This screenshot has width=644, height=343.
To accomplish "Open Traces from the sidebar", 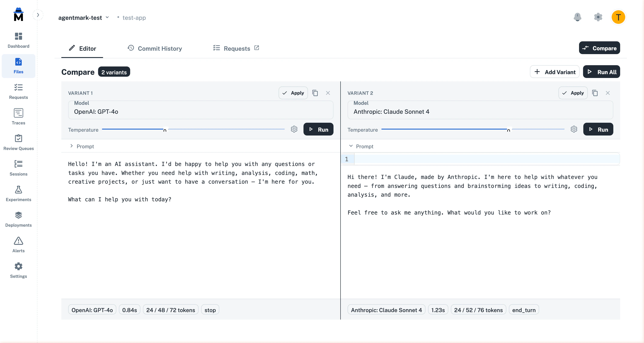I will click(x=18, y=116).
